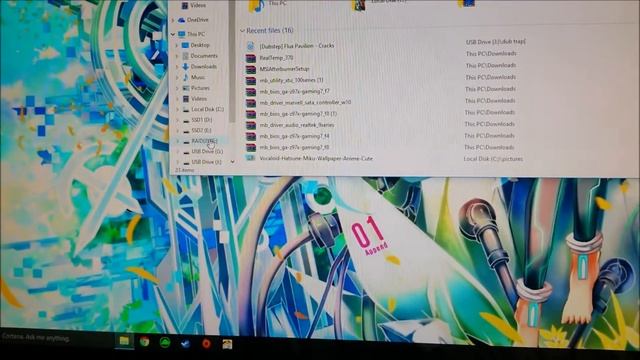This screenshot has width=640, height=360.
Task: Expand the SSD1 (D:) node arrow
Action: click(x=178, y=120)
